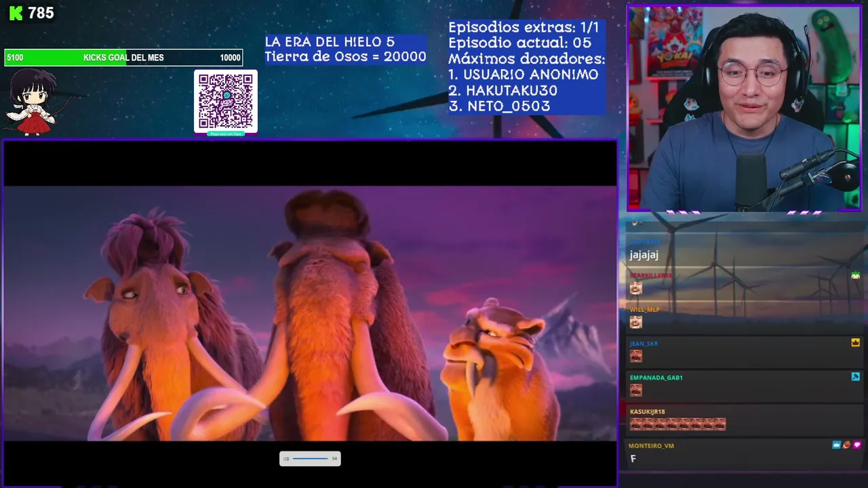Viewport: 868px width, 488px height.
Task: Open WILL_MLP's user profile
Action: [x=644, y=310]
